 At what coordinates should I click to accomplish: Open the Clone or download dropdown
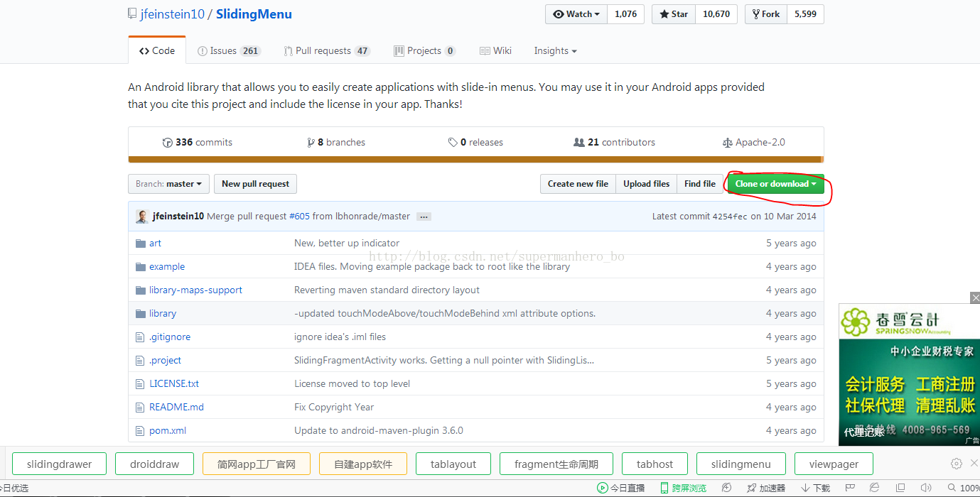point(775,184)
